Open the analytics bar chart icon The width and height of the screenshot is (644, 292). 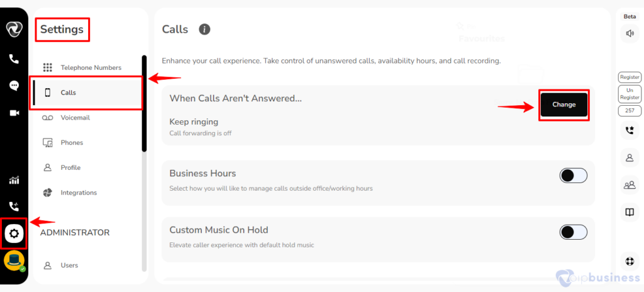(14, 180)
